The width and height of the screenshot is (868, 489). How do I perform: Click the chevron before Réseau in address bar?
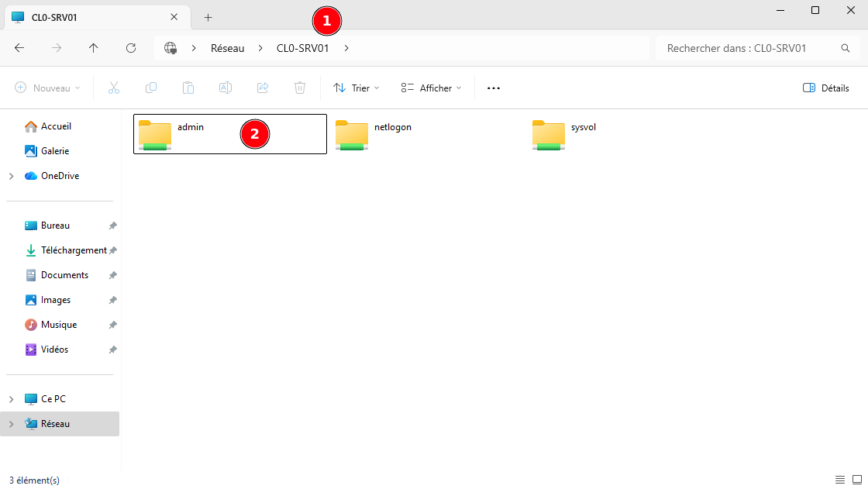tap(194, 48)
